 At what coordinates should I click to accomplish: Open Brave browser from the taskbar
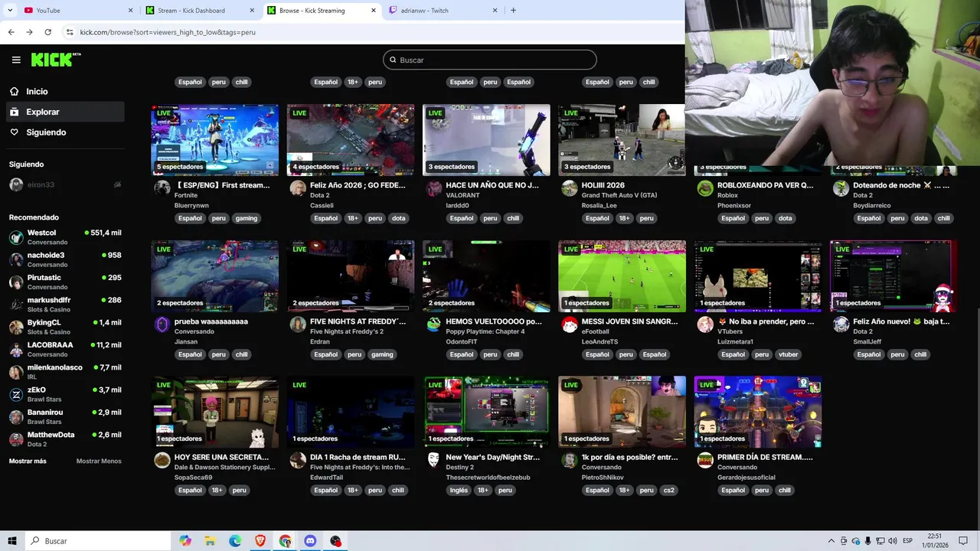[260, 541]
